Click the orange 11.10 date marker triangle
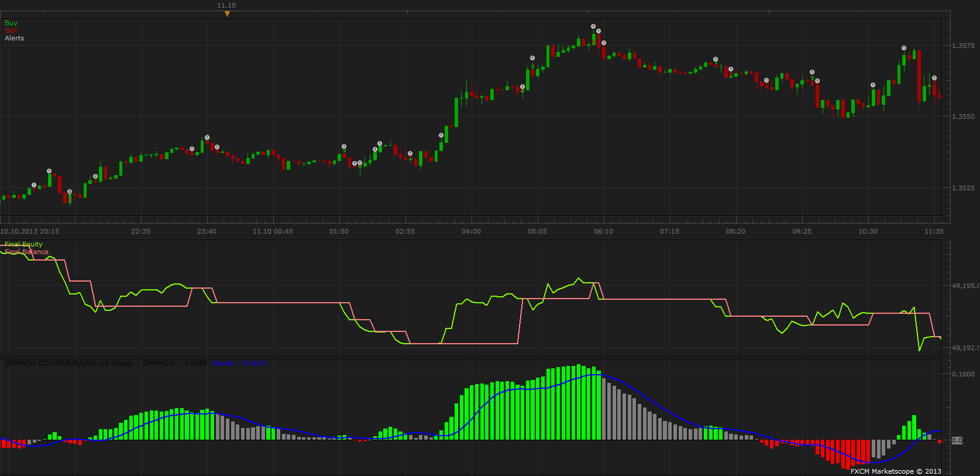980x476 pixels. (x=227, y=14)
